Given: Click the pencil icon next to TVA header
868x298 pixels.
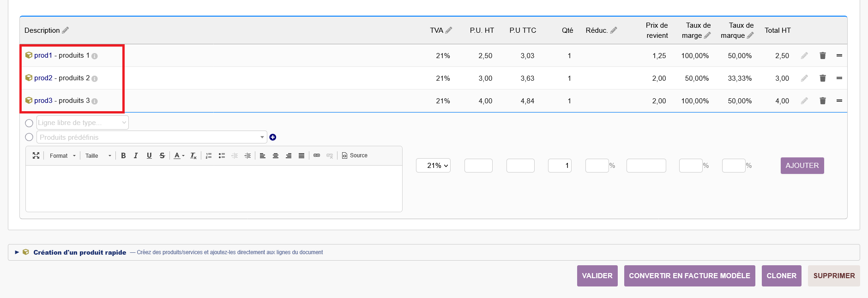Looking at the screenshot, I should (x=449, y=30).
